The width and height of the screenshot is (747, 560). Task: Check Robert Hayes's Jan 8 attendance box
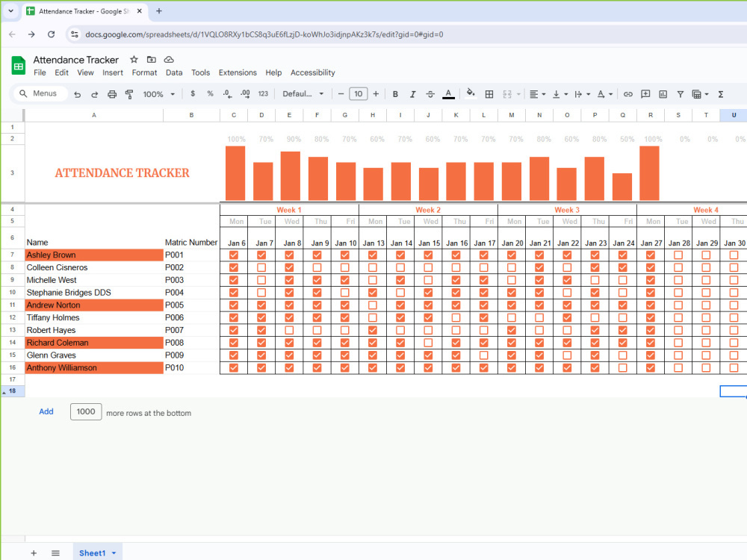coord(289,330)
